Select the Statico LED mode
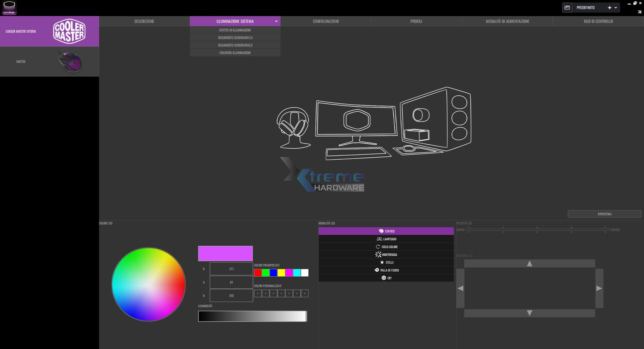The width and height of the screenshot is (644, 349). pos(386,231)
